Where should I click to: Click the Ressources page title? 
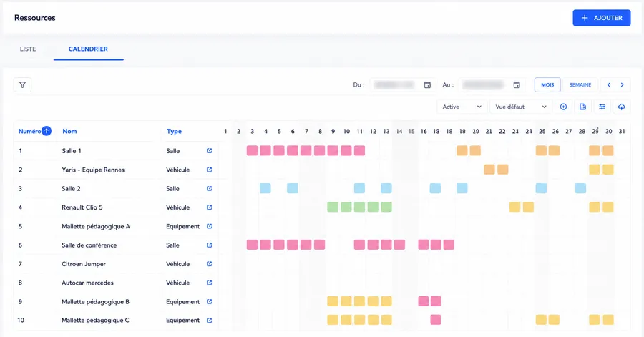point(35,18)
